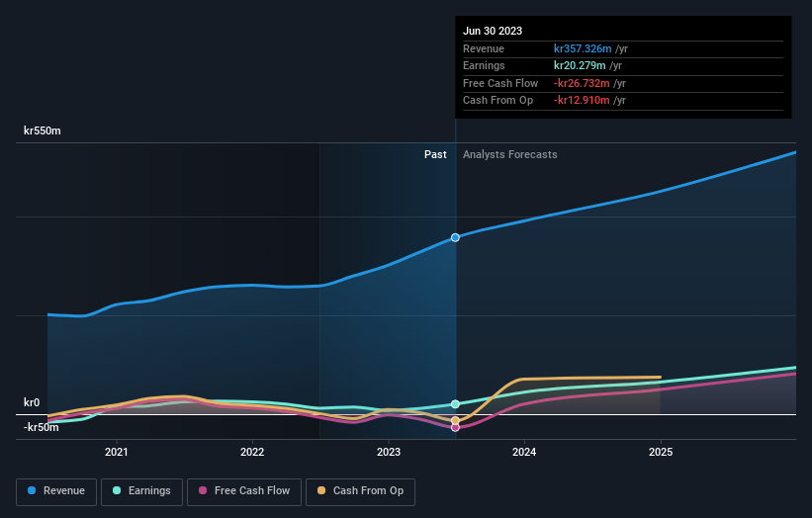Image resolution: width=812 pixels, height=518 pixels.
Task: Click the Free Cash Flow row label in tooltip
Action: coord(500,83)
